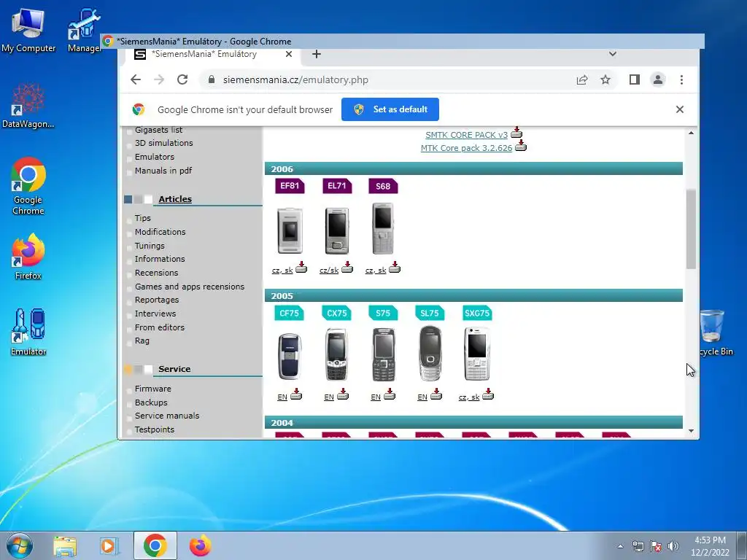Image resolution: width=747 pixels, height=560 pixels.
Task: Open Firmware in Service menu
Action: click(153, 389)
